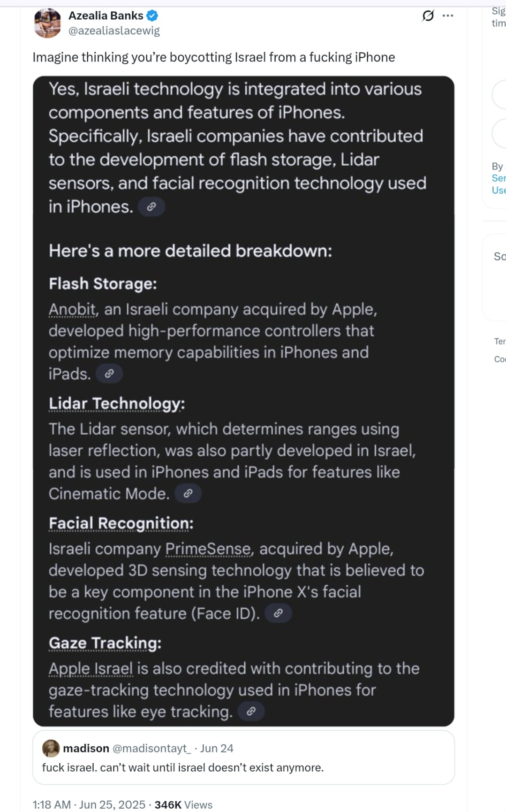This screenshot has width=506, height=812.
Task: Click the underlined PrimeSense term
Action: (x=208, y=549)
